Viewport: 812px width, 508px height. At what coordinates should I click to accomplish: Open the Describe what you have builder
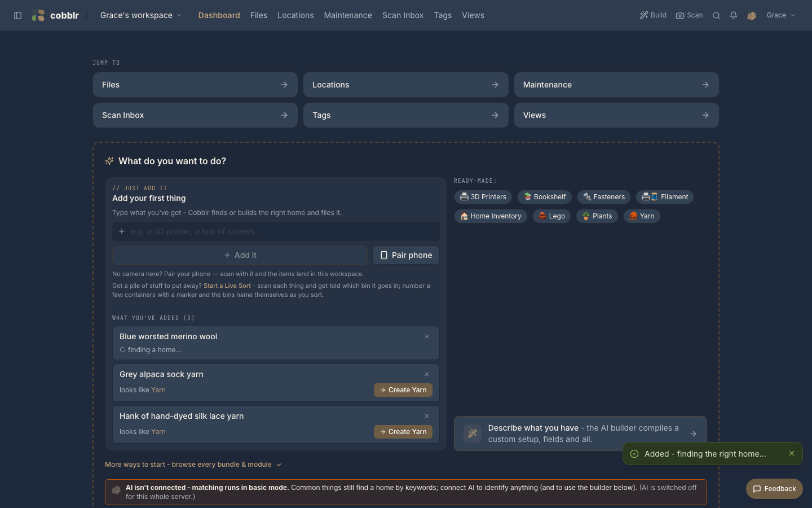click(x=580, y=433)
